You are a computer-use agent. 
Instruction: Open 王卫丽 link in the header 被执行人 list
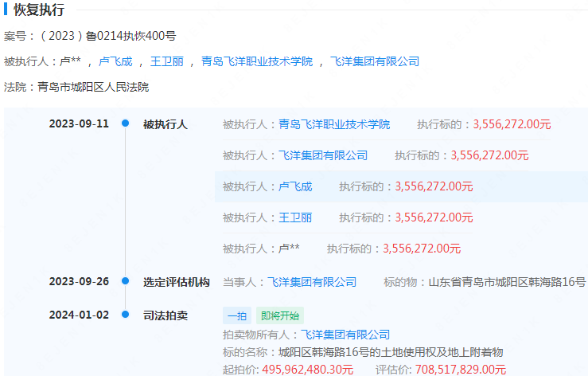(167, 61)
